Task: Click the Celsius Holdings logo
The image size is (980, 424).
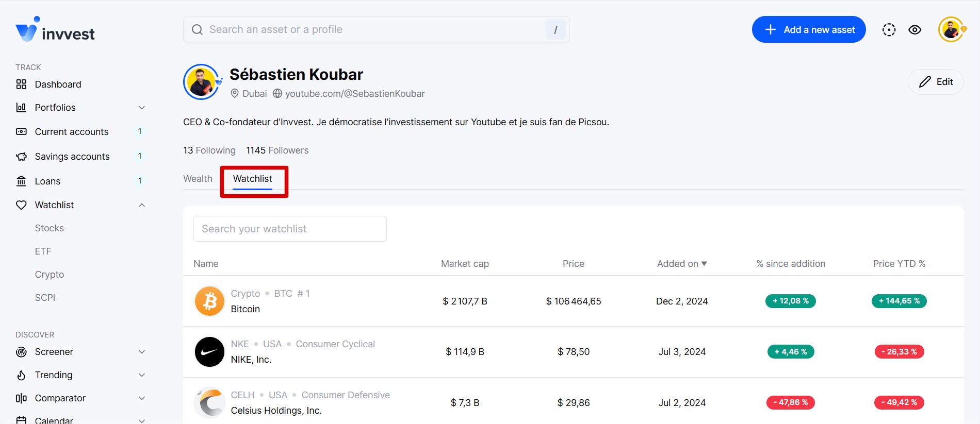Action: pyautogui.click(x=209, y=402)
